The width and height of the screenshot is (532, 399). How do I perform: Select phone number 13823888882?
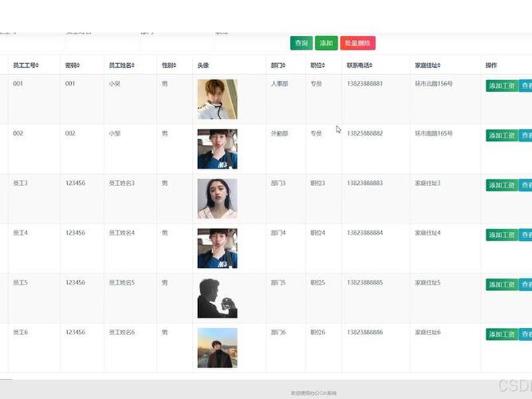pos(364,134)
